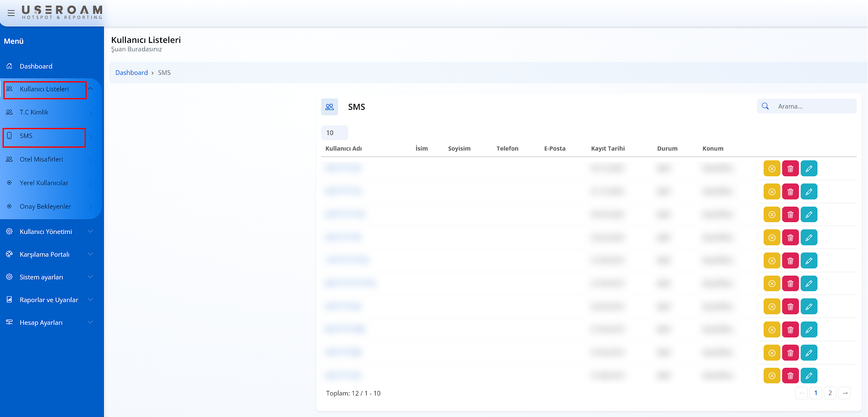The image size is (868, 417).
Task: Click the search magnifier icon
Action: point(765,106)
